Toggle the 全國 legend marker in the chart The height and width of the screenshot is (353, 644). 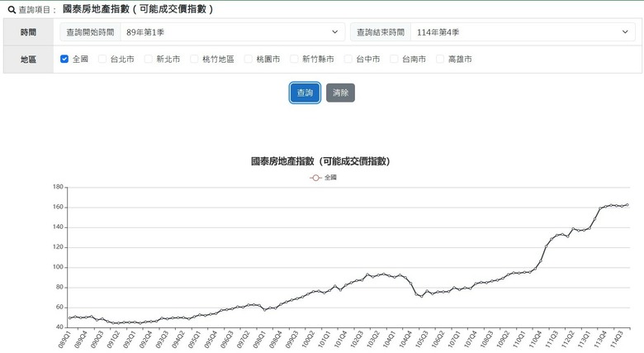315,178
